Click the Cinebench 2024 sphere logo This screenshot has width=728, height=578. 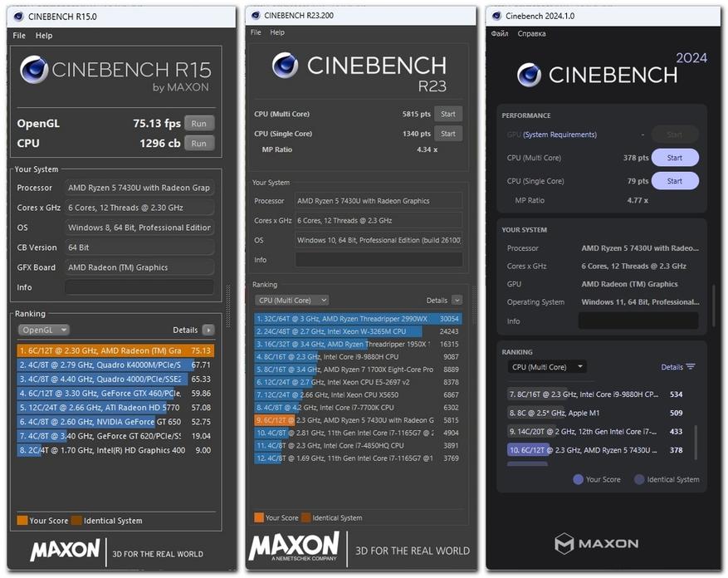tap(530, 75)
